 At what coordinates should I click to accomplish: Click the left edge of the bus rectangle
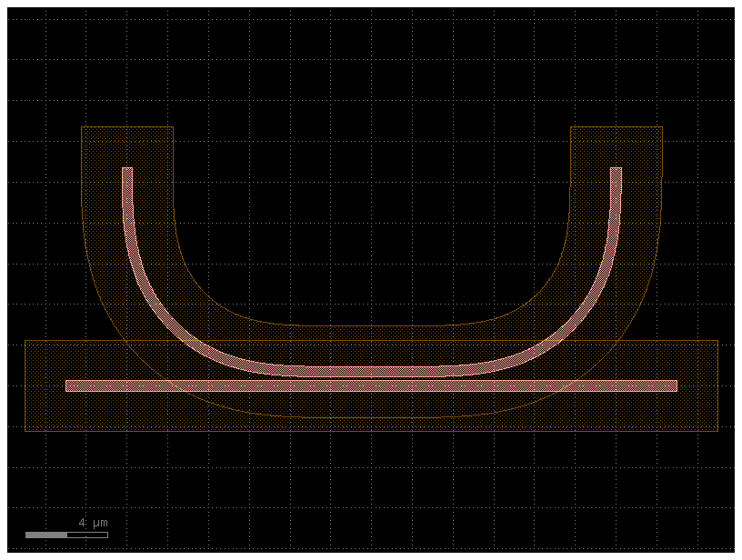[27, 386]
